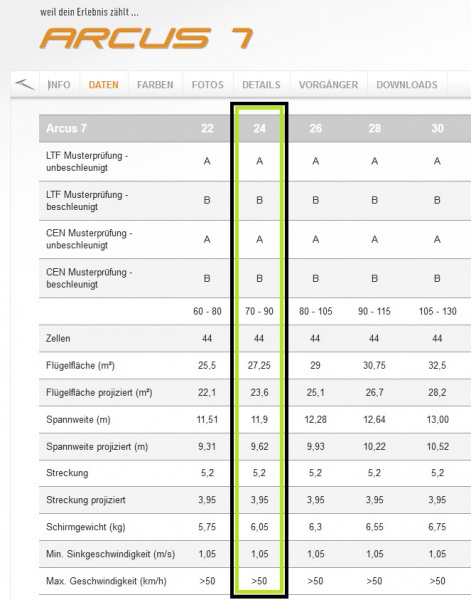Click projected span value '9,62'
This screenshot has height=600, width=471.
pos(259,447)
